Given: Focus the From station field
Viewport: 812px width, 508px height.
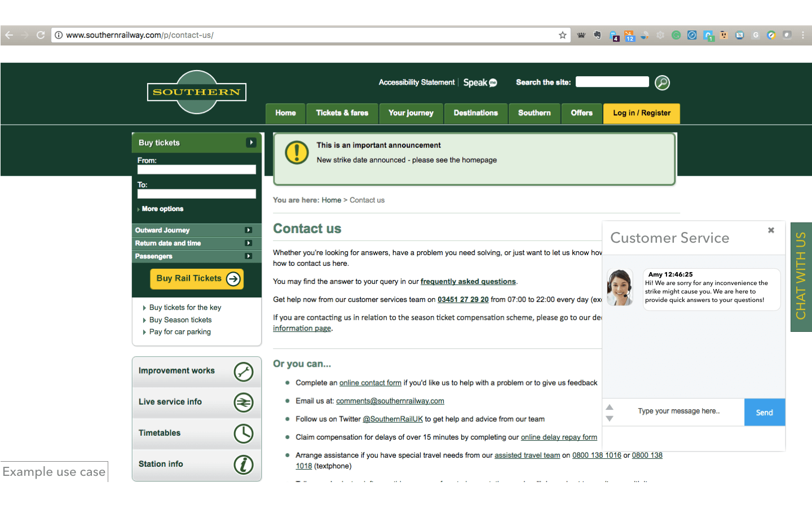Looking at the screenshot, I should click(x=196, y=169).
